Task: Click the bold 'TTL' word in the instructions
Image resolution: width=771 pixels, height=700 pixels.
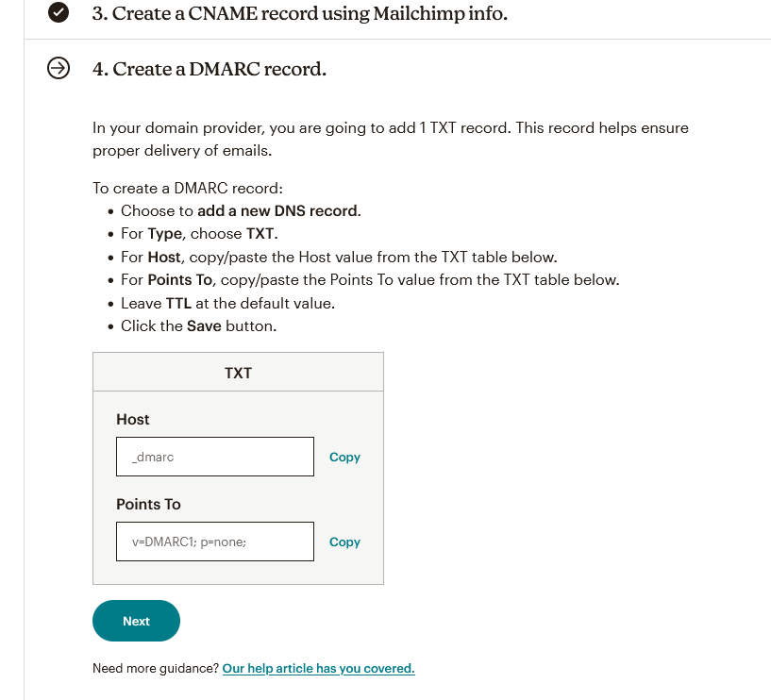Action: [x=178, y=303]
